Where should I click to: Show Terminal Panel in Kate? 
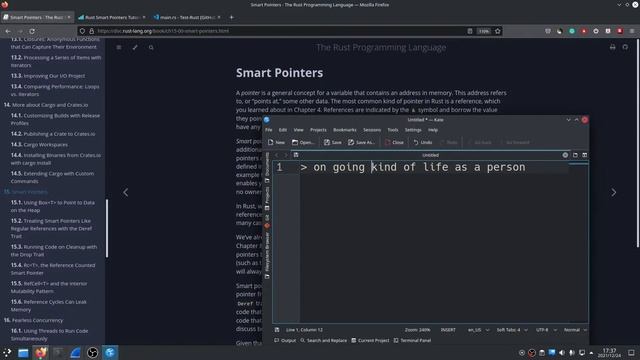click(x=412, y=340)
